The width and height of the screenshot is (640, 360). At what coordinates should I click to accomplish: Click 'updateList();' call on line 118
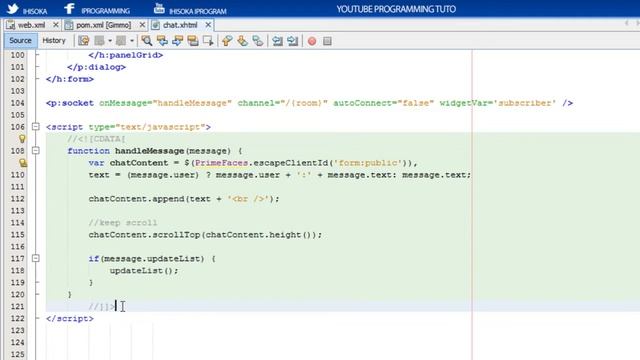[144, 271]
